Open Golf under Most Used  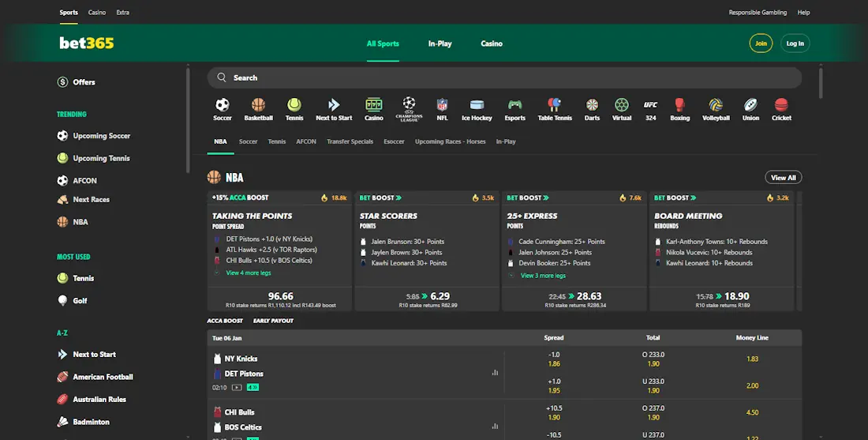coord(72,300)
